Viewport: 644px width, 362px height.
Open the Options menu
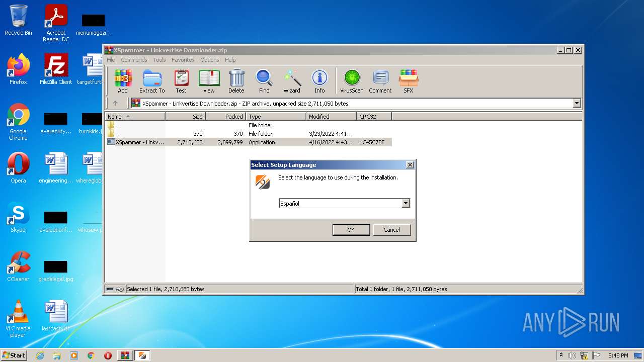(210, 60)
